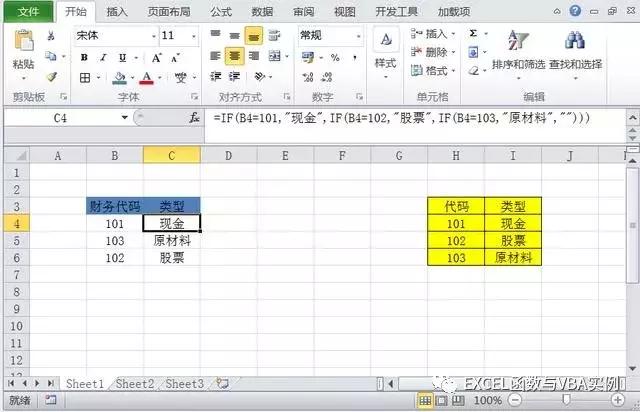Switch to the 数据 tab
The height and width of the screenshot is (412, 640).
262,11
